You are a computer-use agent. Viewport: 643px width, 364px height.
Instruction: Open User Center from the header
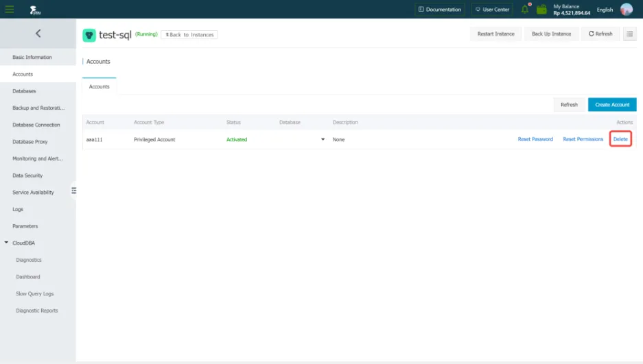(492, 10)
